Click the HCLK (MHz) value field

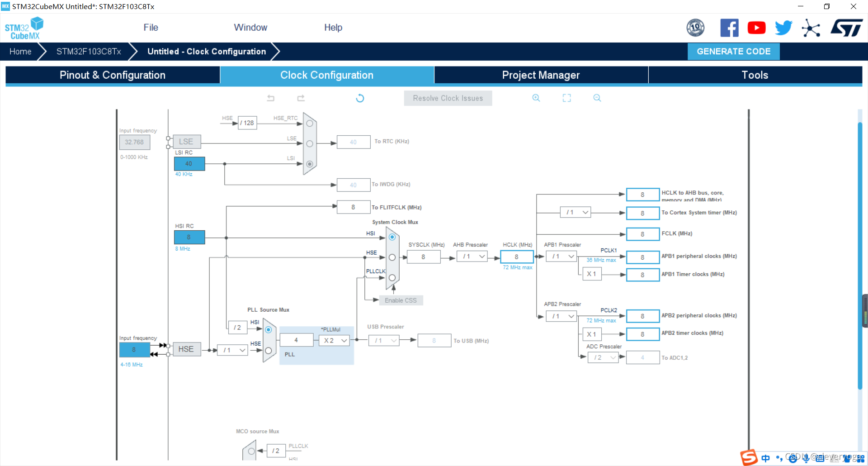517,257
